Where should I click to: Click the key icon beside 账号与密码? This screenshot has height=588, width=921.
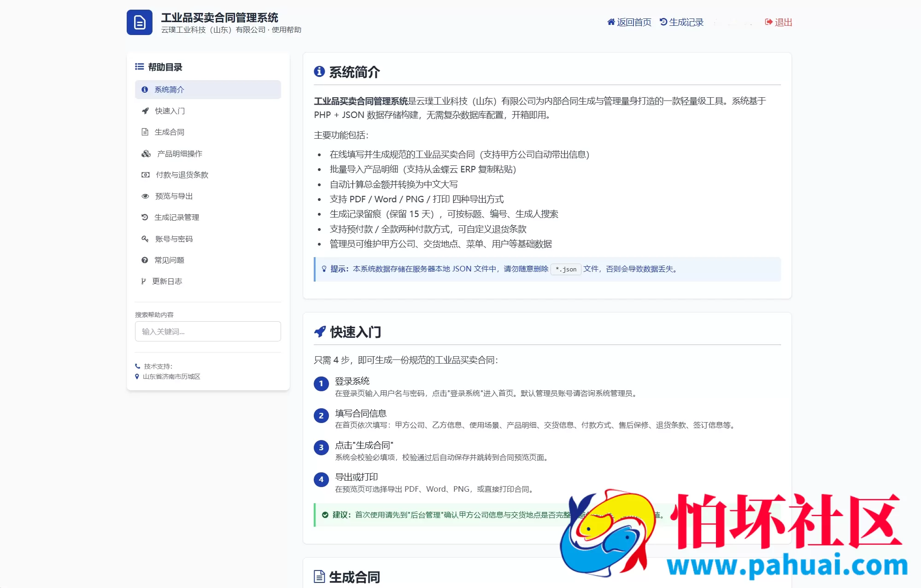click(145, 239)
